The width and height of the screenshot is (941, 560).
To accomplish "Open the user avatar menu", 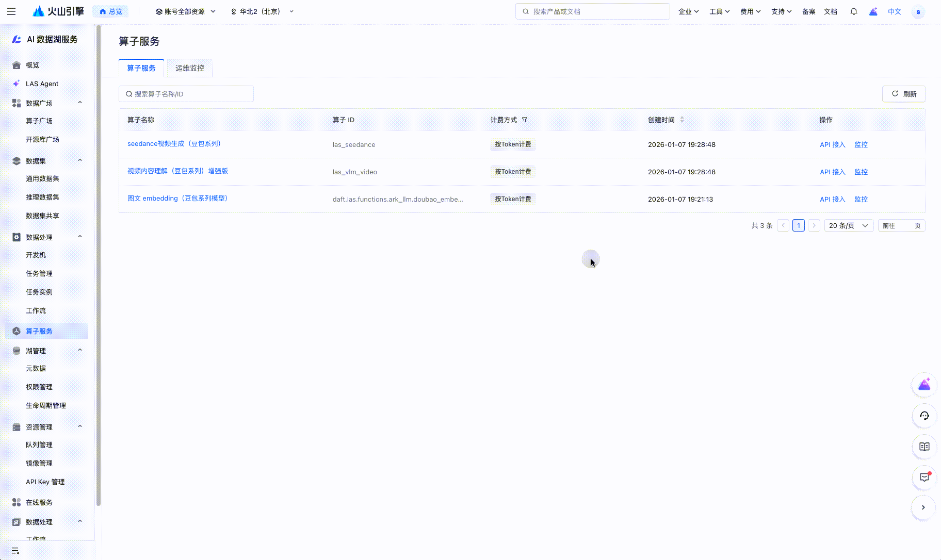I will (x=918, y=11).
